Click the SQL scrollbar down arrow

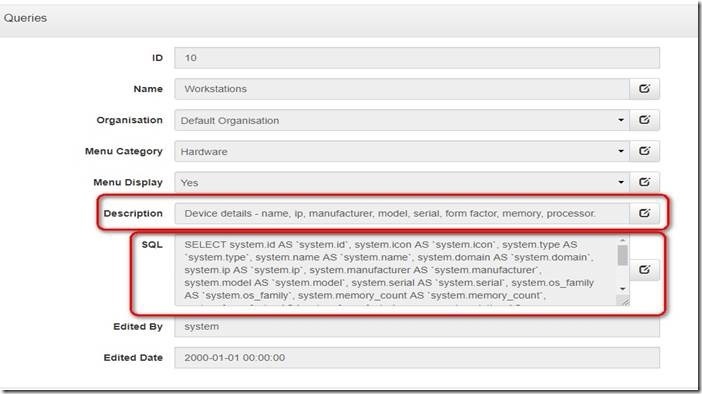click(622, 289)
